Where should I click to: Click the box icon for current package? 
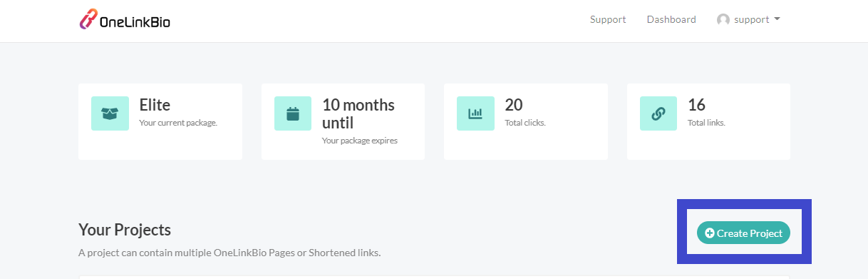pyautogui.click(x=110, y=113)
